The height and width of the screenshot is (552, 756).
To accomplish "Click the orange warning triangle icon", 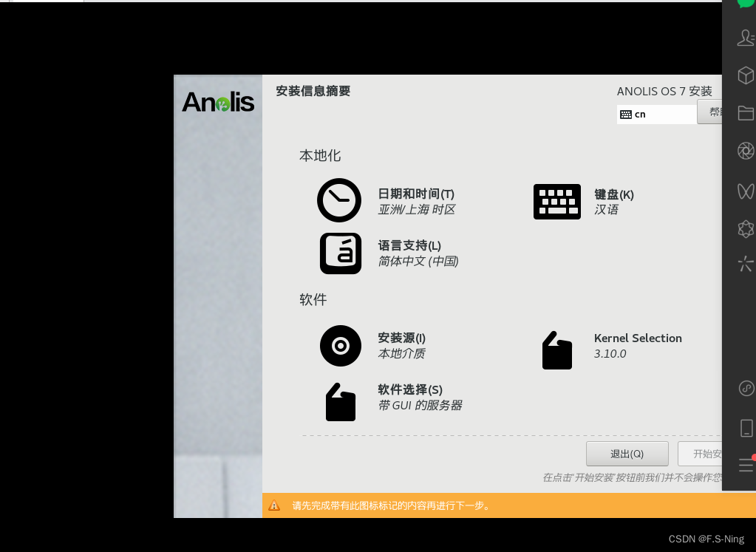I will tap(274, 505).
